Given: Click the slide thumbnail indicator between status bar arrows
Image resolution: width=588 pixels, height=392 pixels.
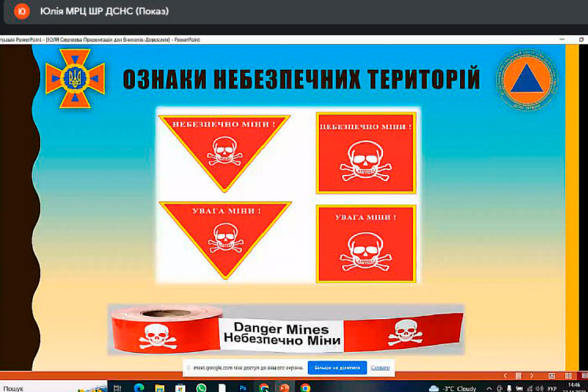Looking at the screenshot, I should click(518, 376).
